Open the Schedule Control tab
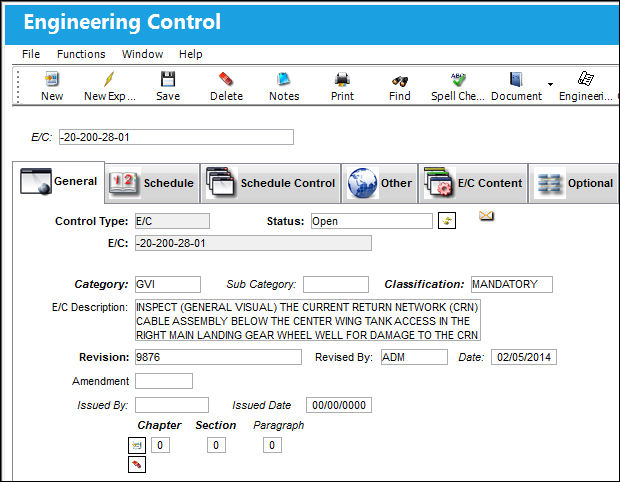 270,183
